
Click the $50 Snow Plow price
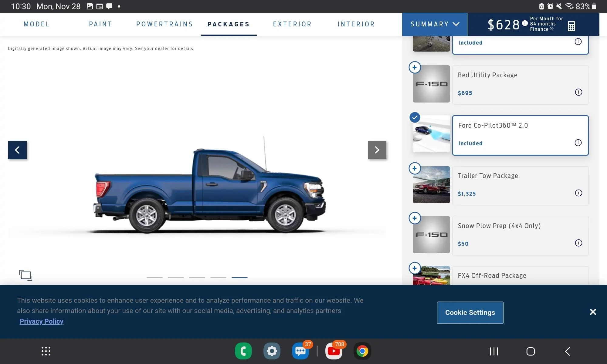click(463, 244)
